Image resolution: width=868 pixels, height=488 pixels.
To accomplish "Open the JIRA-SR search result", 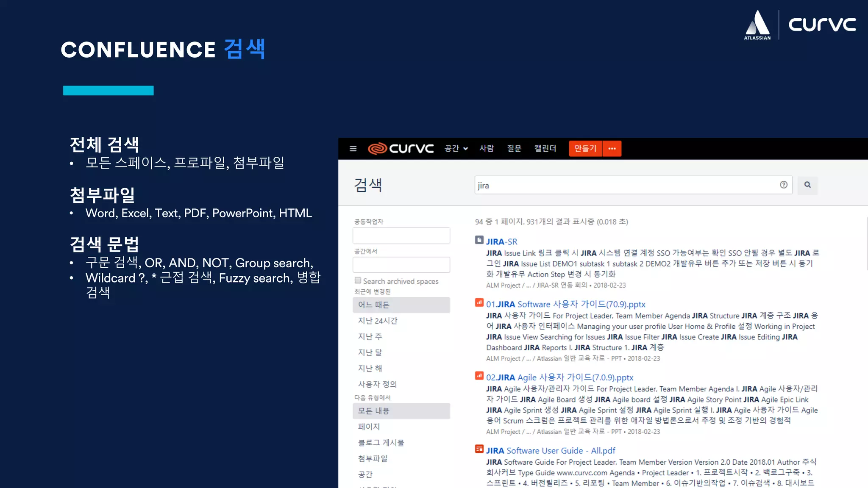I will tap(501, 241).
